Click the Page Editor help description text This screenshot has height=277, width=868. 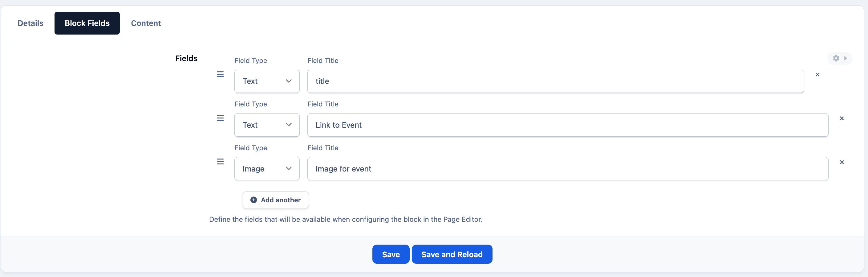pos(345,219)
